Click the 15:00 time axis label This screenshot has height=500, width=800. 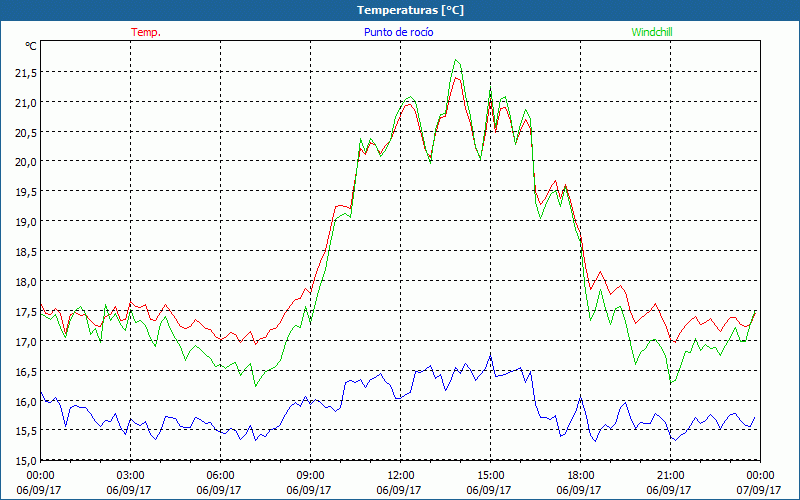pos(491,475)
